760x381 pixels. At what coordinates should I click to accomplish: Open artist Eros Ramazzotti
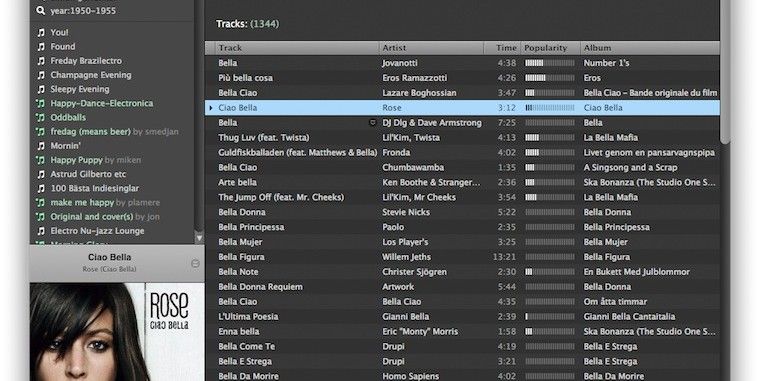[x=415, y=78]
